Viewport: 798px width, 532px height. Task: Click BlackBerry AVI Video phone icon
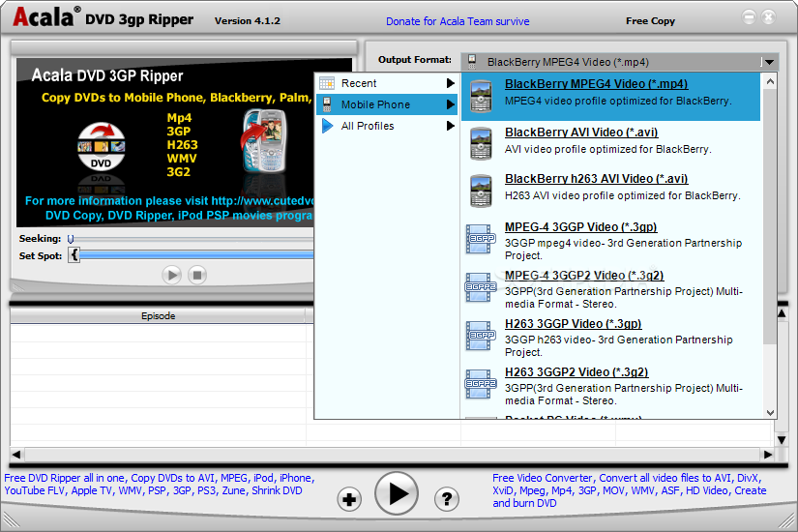pos(481,143)
